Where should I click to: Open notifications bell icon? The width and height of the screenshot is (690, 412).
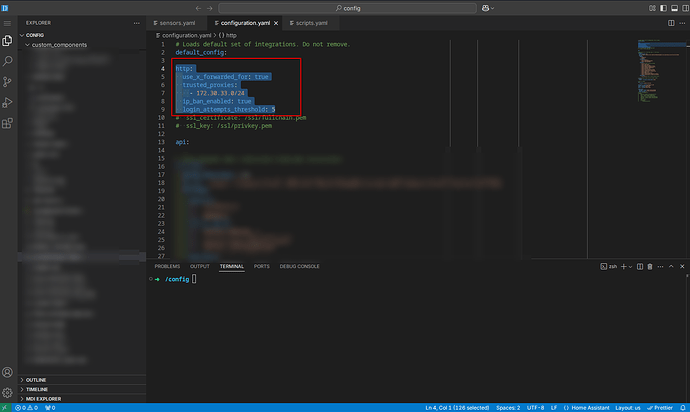point(683,408)
